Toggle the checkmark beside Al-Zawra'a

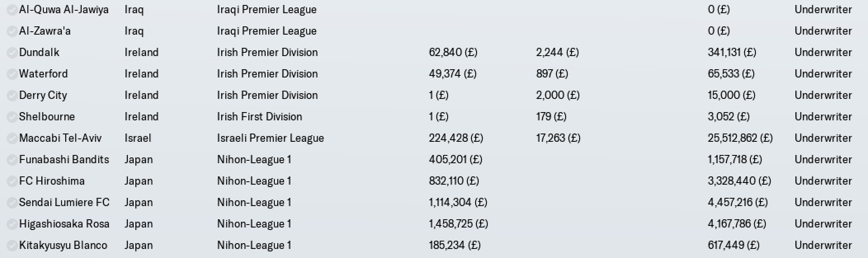pyautogui.click(x=12, y=31)
